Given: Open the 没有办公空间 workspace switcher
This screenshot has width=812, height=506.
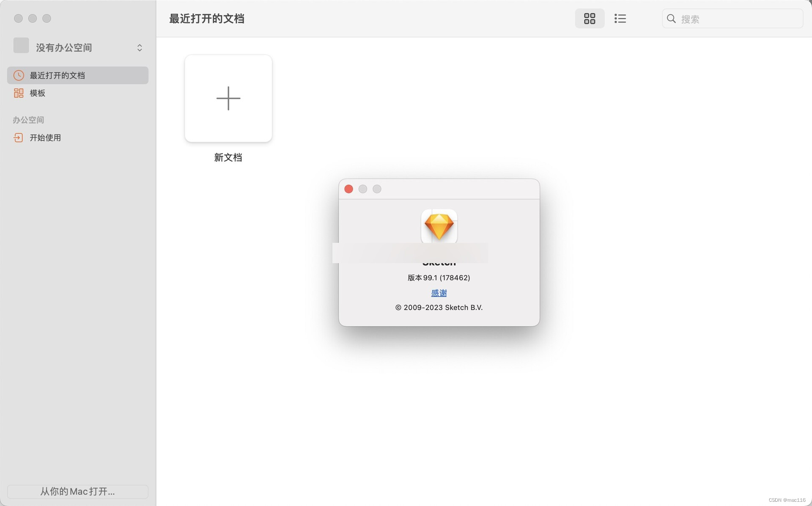Looking at the screenshot, I should (x=78, y=47).
